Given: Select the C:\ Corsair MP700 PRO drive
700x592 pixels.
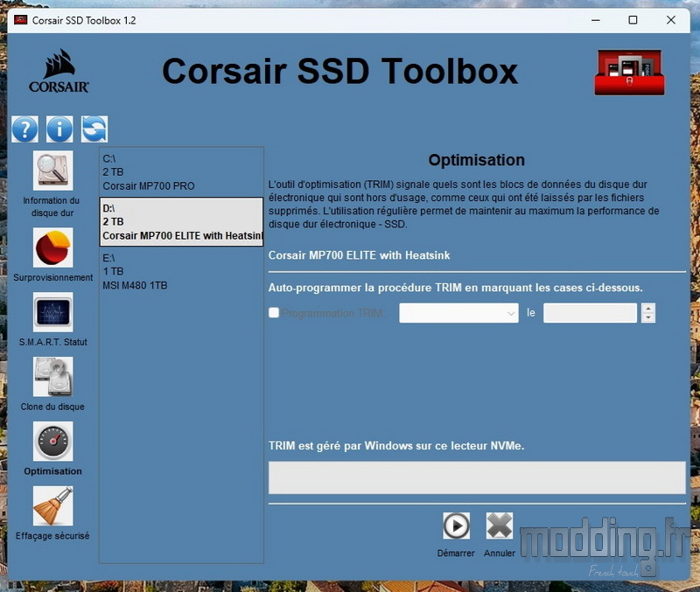Looking at the screenshot, I should (x=181, y=172).
